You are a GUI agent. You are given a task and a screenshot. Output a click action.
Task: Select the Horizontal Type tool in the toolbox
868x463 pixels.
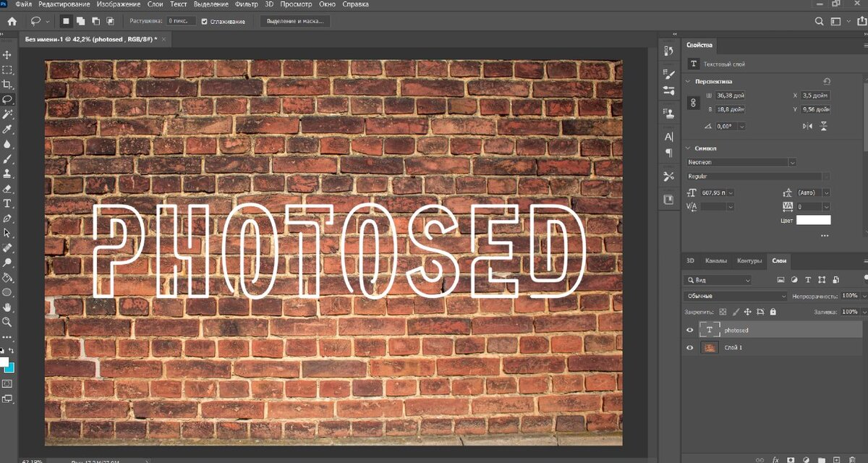(x=7, y=203)
